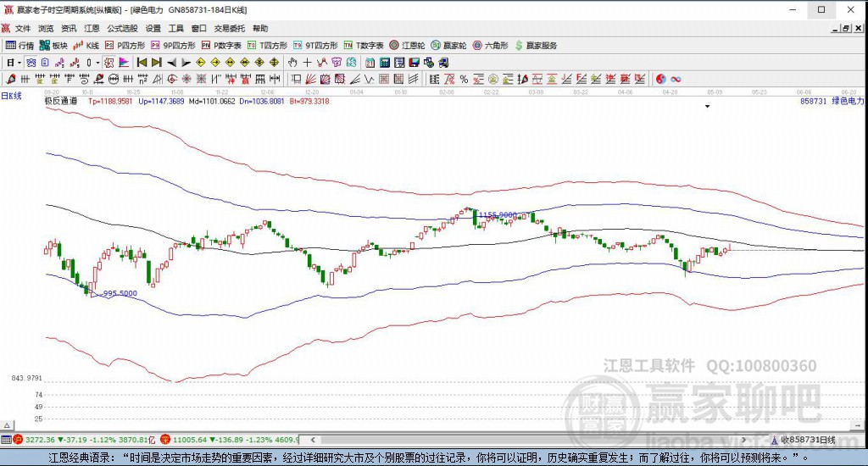Screen dimensions: 868x466
Task: Expand panel with bottom-left up triangle
Action: tap(7, 425)
